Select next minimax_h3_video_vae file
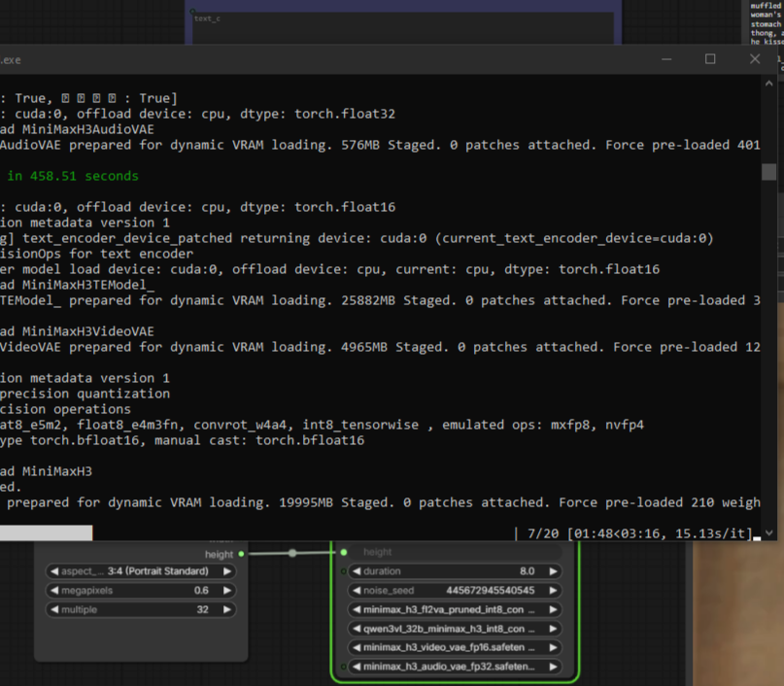 pyautogui.click(x=553, y=647)
